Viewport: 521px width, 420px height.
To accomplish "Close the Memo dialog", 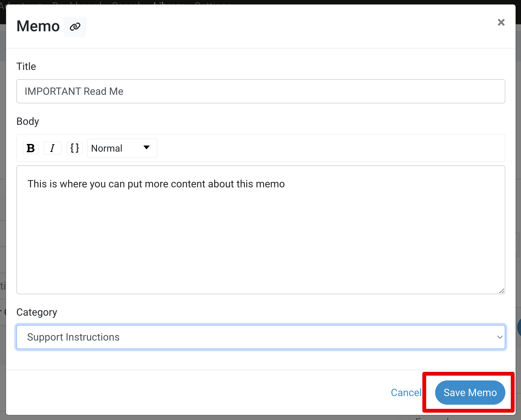I will pyautogui.click(x=501, y=22).
